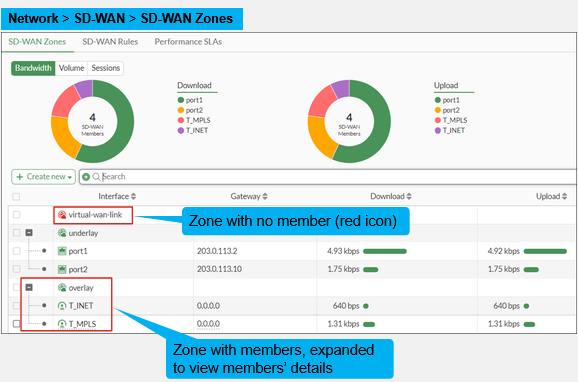Click the Download donut chart center
This screenshot has width=578, height=382.
93,122
